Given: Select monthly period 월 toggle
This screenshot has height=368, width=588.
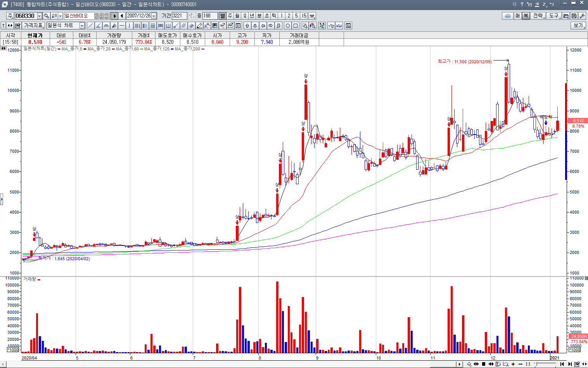Looking at the screenshot, I should (237, 16).
